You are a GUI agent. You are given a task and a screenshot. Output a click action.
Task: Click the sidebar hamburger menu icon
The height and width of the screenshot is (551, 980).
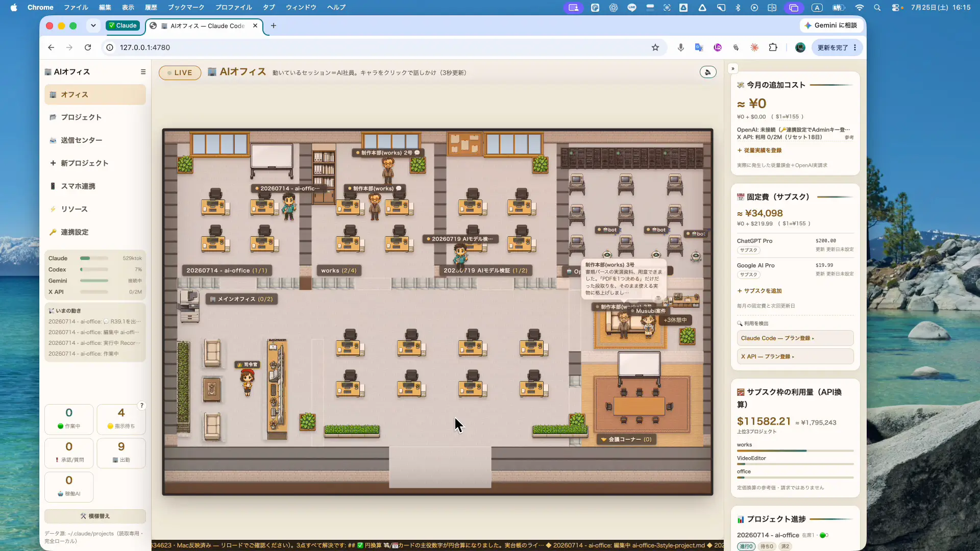pos(143,72)
